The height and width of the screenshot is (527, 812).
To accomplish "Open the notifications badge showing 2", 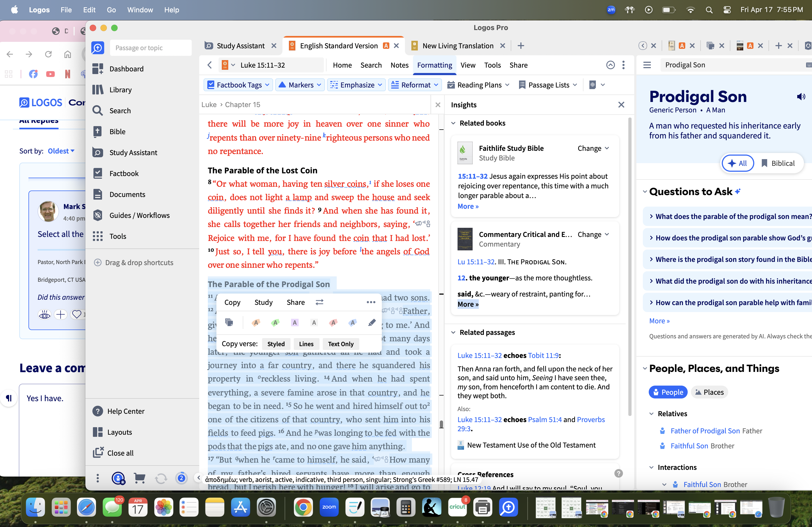I will (x=182, y=478).
